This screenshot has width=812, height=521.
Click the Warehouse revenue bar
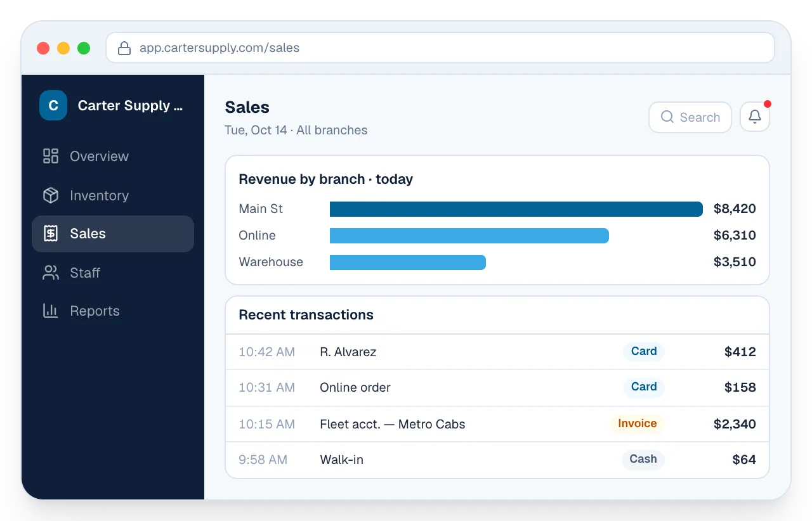click(x=408, y=262)
